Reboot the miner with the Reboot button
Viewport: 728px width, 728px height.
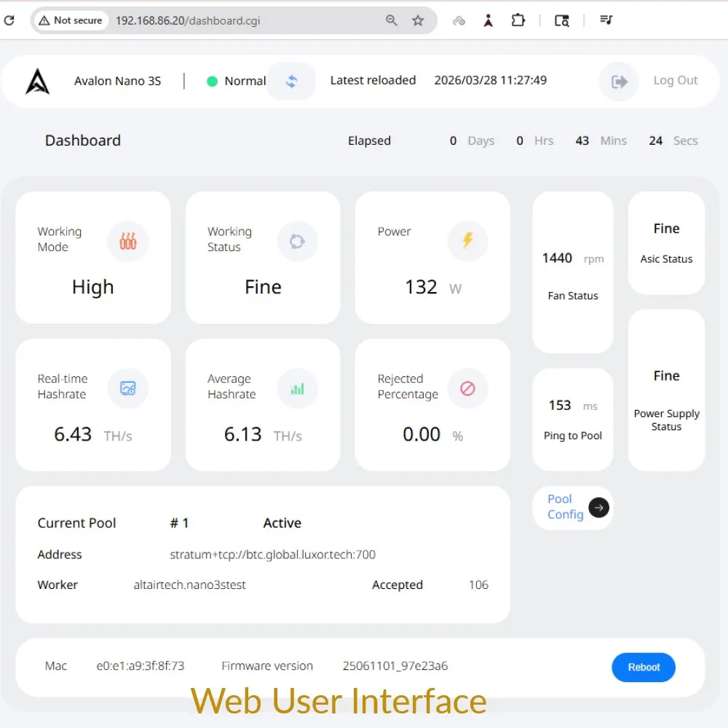click(x=644, y=667)
